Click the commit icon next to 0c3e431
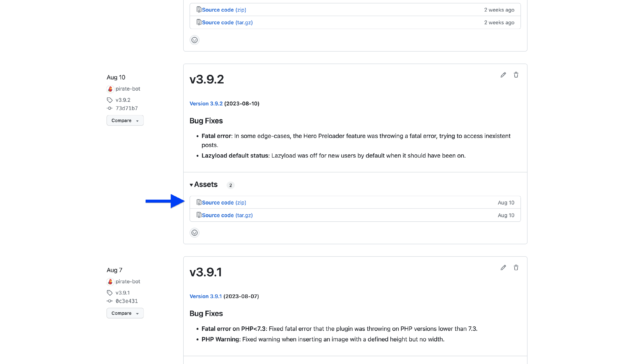The image size is (634, 364). click(x=109, y=301)
